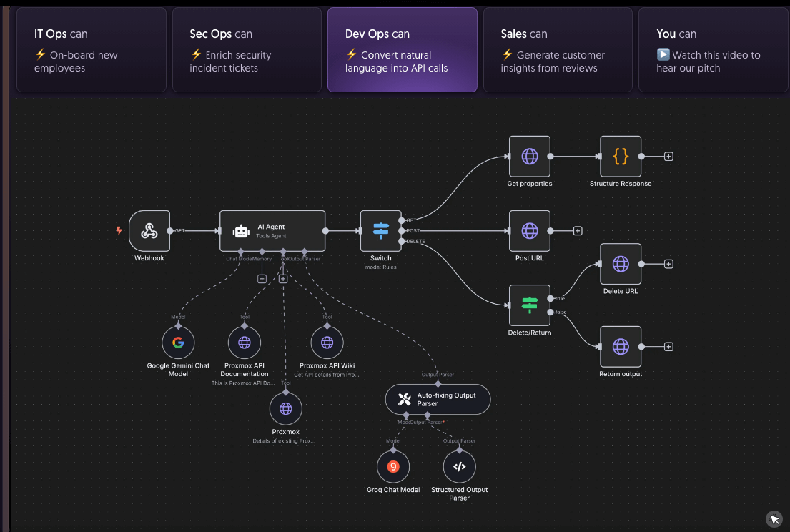Add node after Structure Response output
This screenshot has height=532, width=790.
click(x=668, y=157)
